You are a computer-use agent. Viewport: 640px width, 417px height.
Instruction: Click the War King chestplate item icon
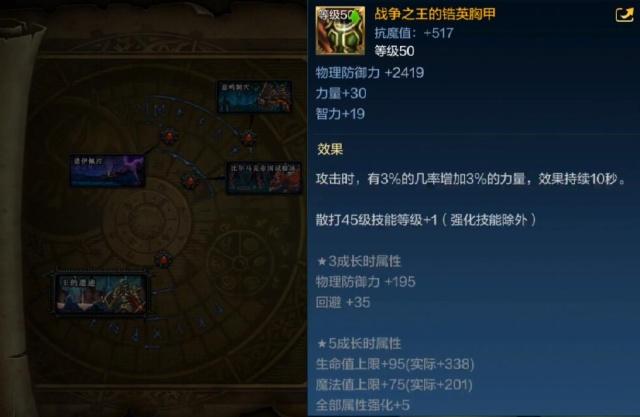340,31
